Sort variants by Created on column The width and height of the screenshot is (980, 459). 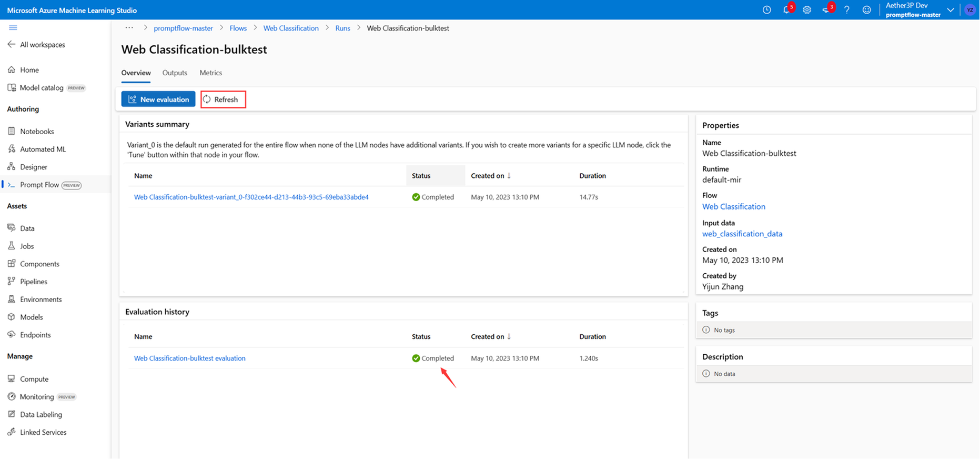[x=491, y=176]
